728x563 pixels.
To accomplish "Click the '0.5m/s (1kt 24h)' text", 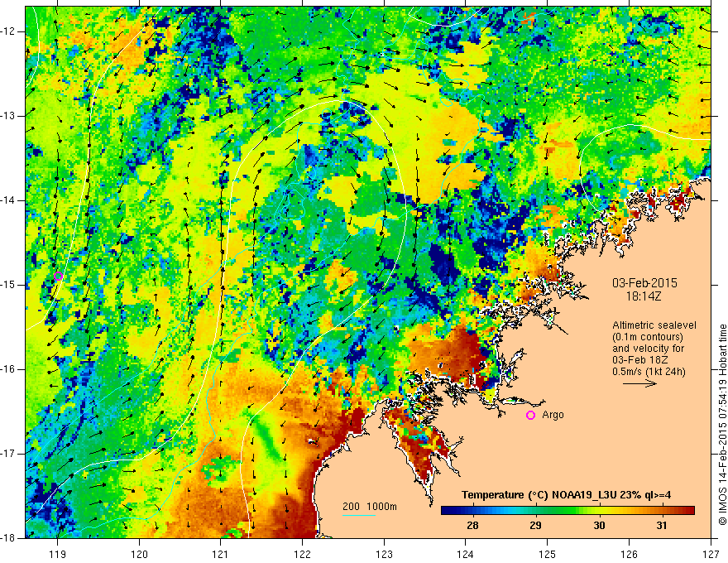I will (x=649, y=371).
